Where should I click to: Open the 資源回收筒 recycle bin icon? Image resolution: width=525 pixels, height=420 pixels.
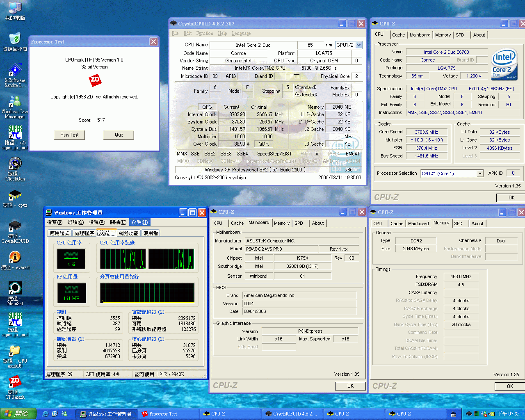click(15, 42)
